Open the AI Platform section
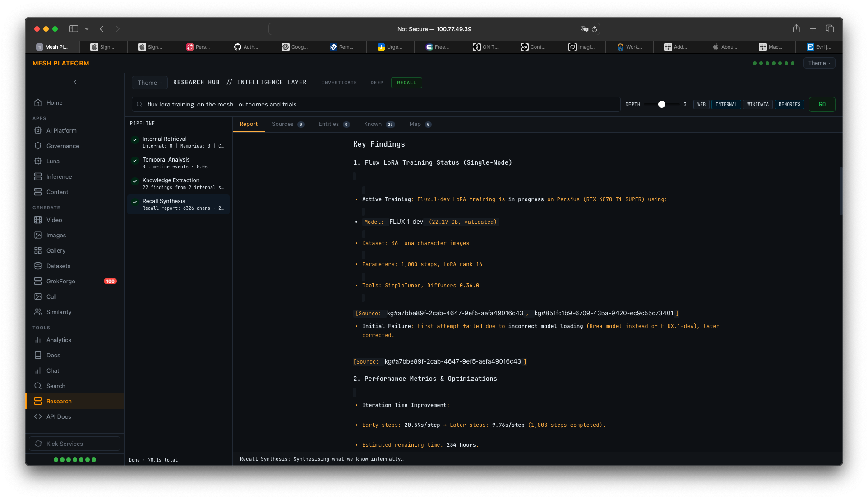 61,130
